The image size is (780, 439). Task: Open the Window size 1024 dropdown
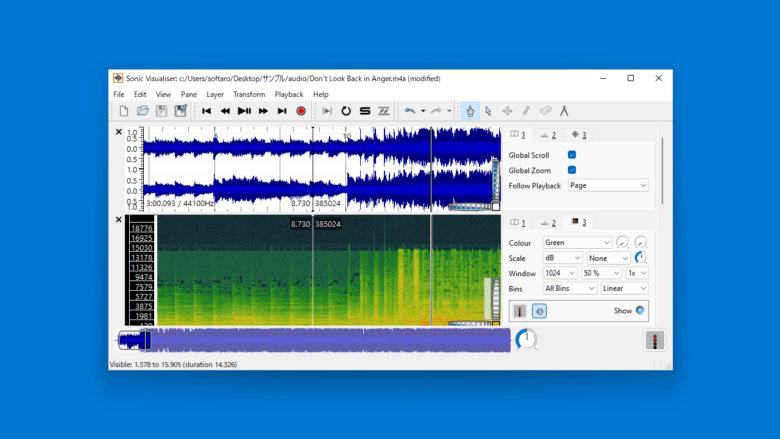[x=560, y=273]
